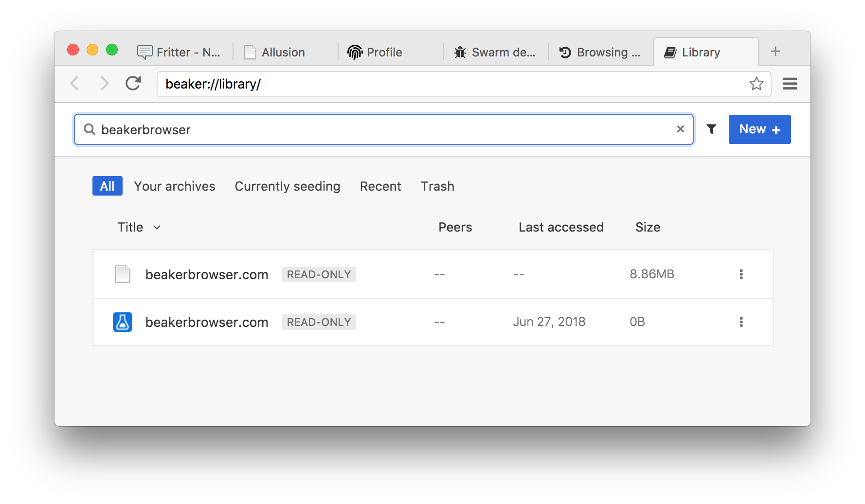865x504 pixels.
Task: Switch to the Recent filter
Action: click(380, 186)
